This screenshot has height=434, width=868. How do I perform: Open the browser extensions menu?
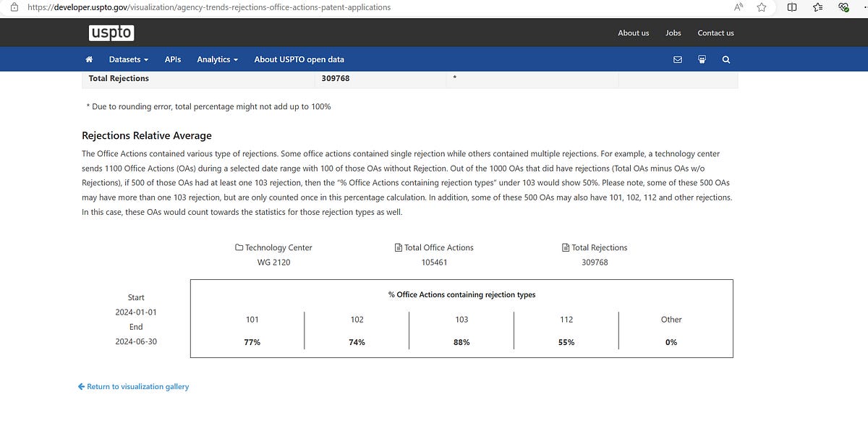(817, 7)
